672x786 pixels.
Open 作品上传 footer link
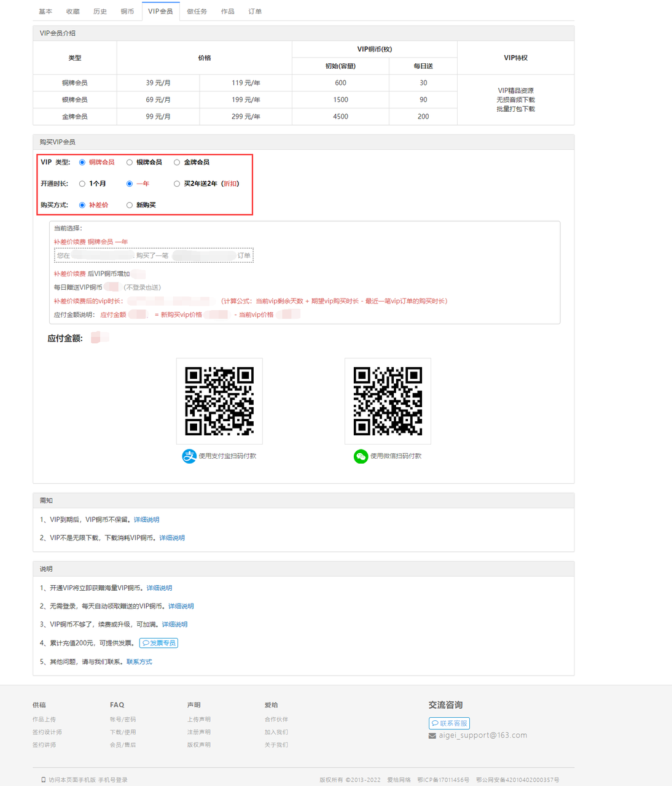(44, 720)
